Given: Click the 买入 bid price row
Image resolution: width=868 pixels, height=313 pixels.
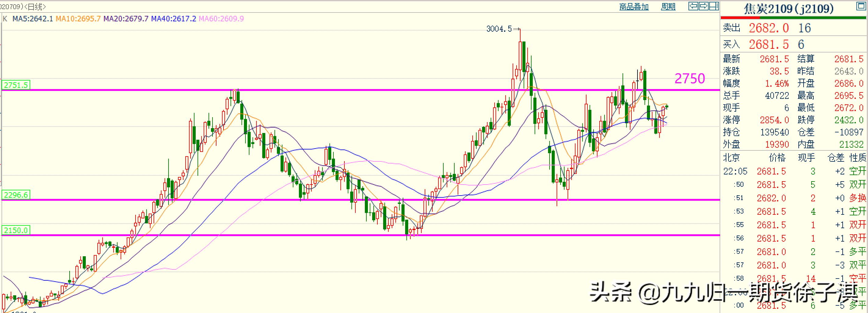Looking at the screenshot, I should (794, 45).
